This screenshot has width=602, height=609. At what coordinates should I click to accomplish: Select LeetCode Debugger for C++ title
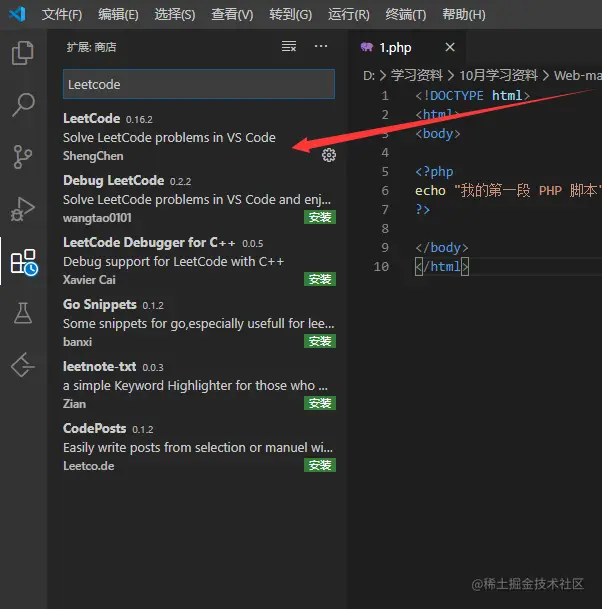coord(149,243)
